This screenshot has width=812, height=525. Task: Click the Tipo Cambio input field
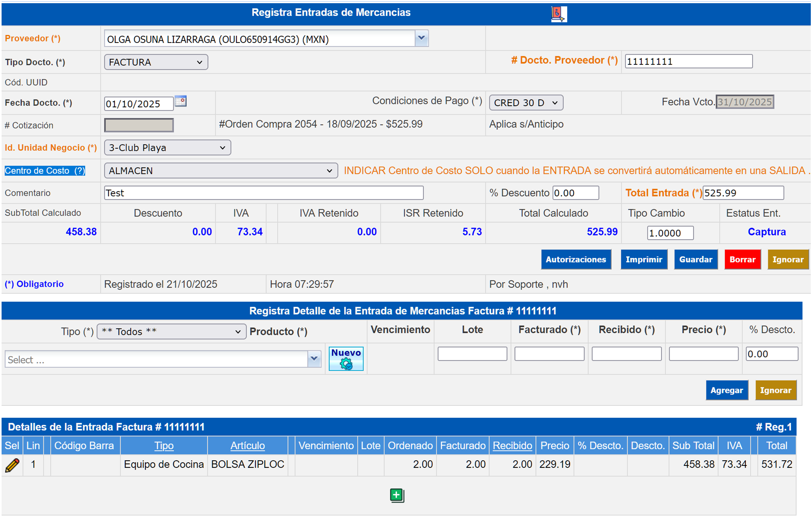coord(670,233)
